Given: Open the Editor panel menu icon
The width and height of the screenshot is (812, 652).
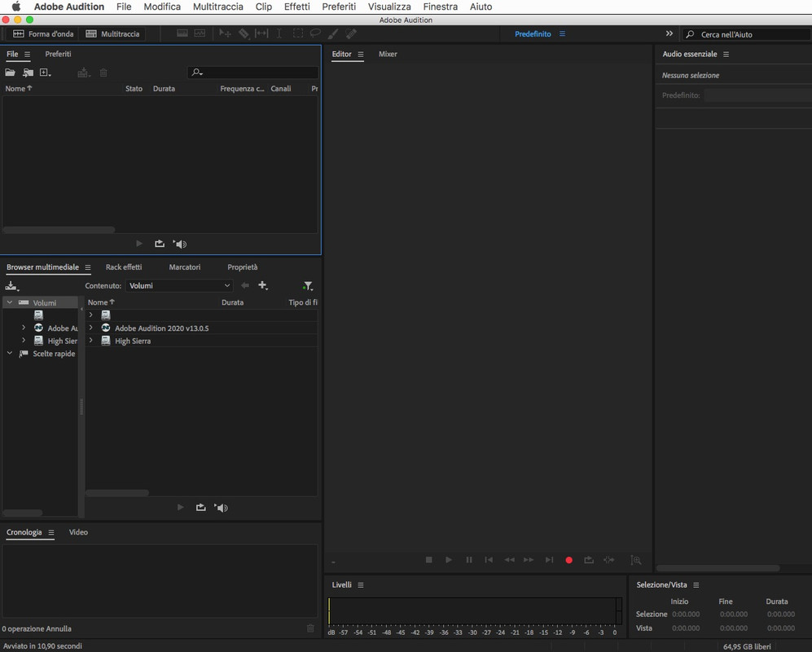Looking at the screenshot, I should point(361,55).
